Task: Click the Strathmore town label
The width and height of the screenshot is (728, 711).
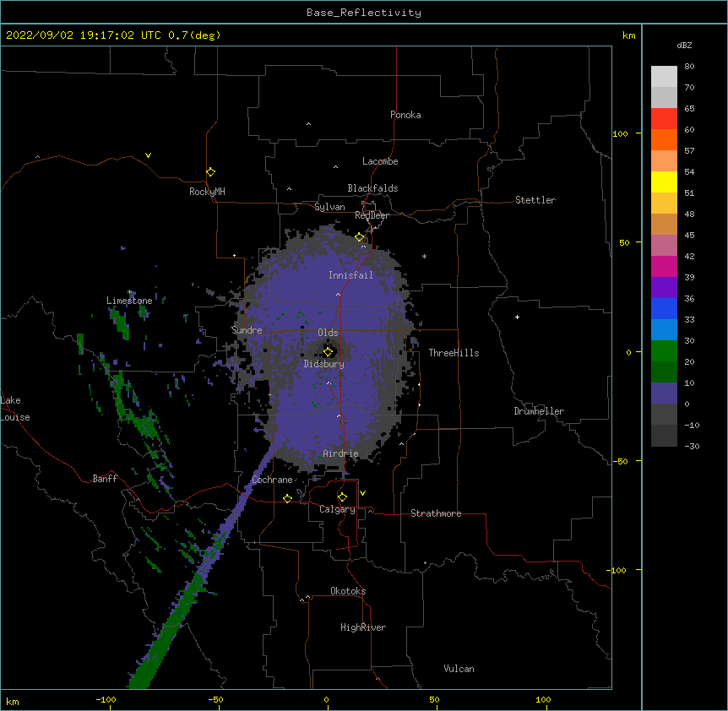Action: pos(436,513)
